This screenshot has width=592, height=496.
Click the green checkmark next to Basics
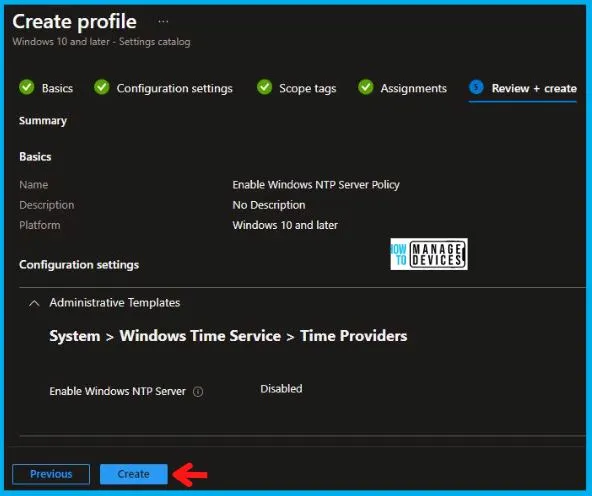26,87
